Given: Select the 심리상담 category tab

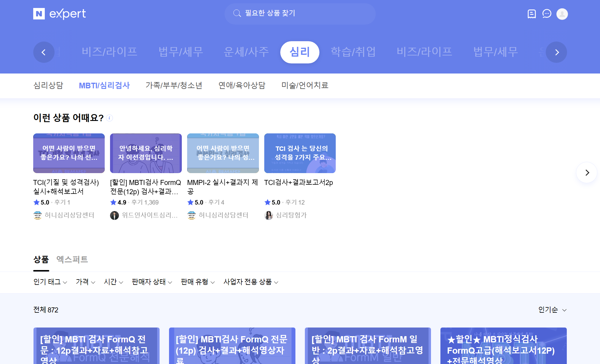Looking at the screenshot, I should coord(48,85).
